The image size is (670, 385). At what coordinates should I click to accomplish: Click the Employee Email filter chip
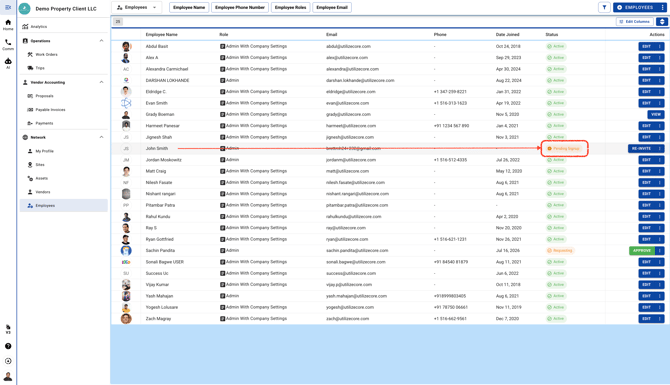pyautogui.click(x=332, y=7)
